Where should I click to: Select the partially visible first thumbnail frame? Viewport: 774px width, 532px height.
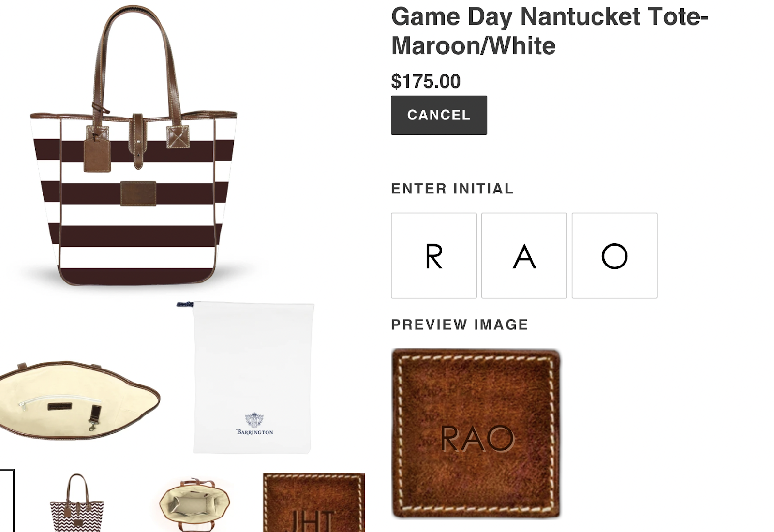point(7,501)
